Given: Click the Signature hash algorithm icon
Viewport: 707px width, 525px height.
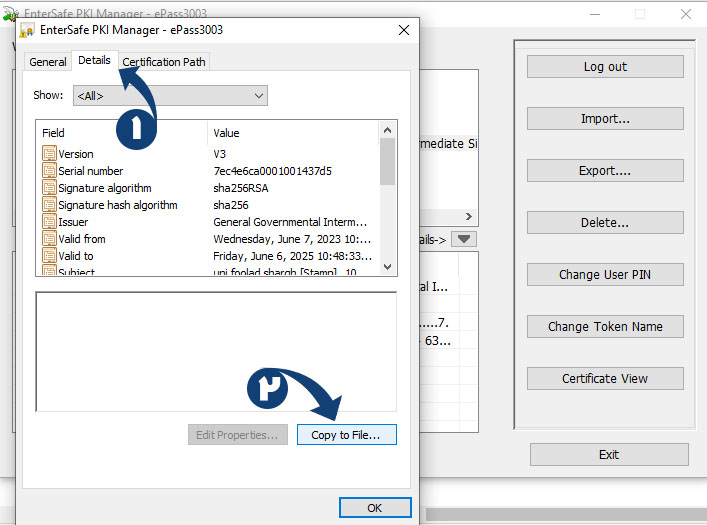Looking at the screenshot, I should click(x=49, y=205).
